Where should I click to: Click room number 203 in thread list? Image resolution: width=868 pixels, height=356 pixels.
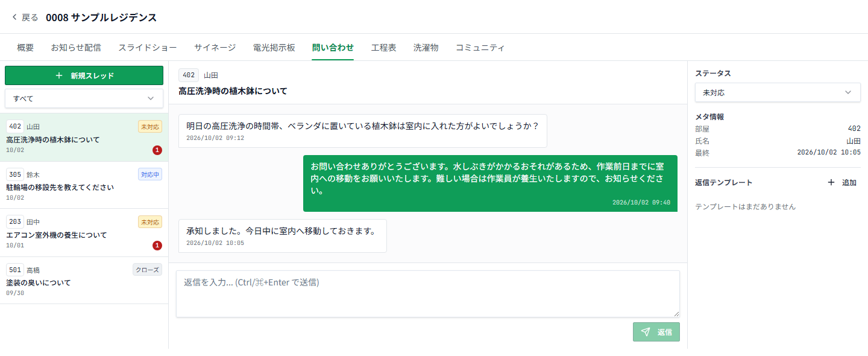click(15, 222)
